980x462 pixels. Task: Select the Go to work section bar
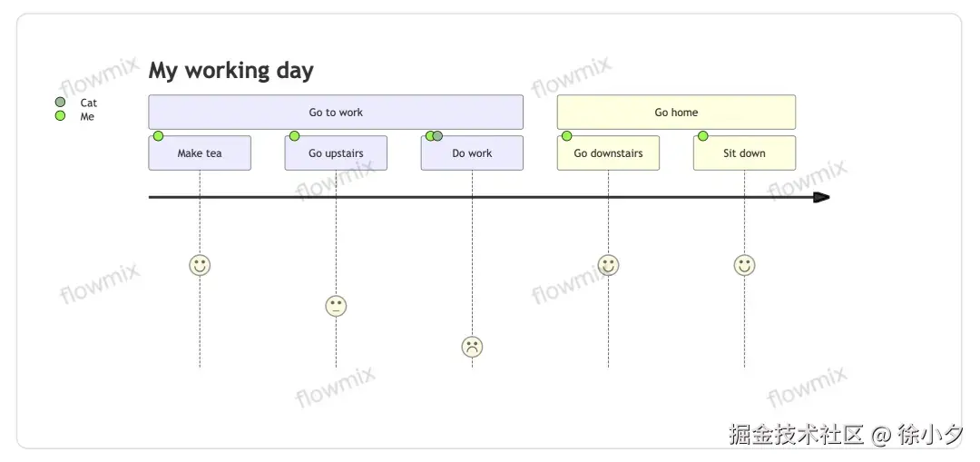coord(336,113)
